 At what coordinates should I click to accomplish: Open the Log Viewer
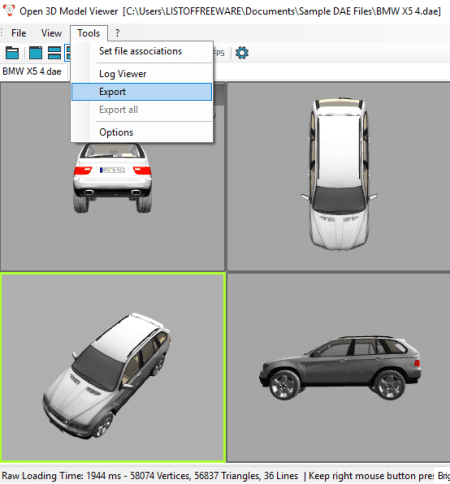click(142, 74)
